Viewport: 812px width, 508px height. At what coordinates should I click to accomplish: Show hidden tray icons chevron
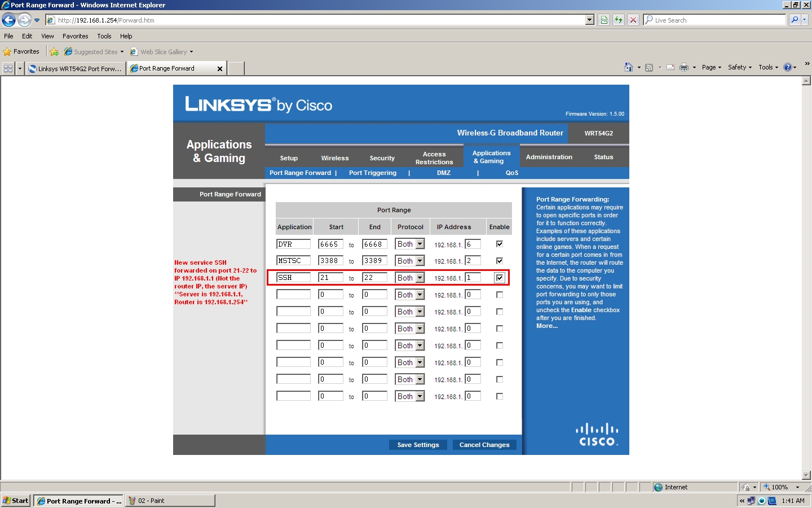(x=742, y=501)
